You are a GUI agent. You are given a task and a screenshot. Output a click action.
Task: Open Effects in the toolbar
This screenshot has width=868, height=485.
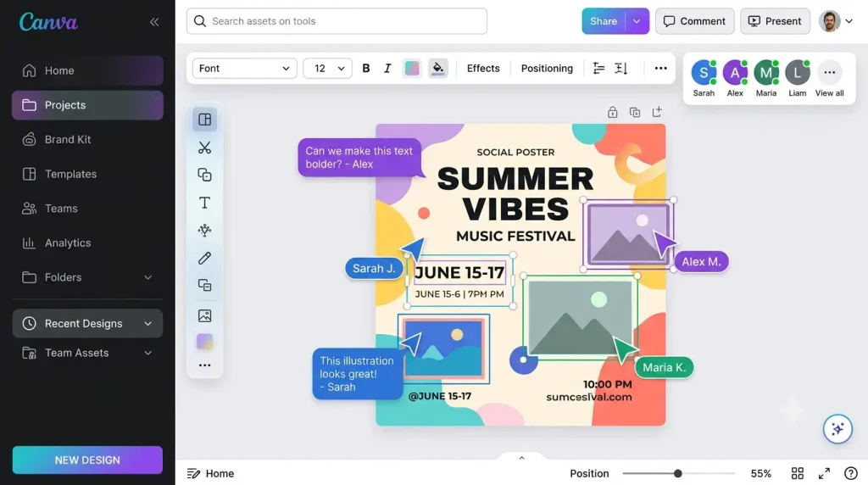pyautogui.click(x=483, y=68)
